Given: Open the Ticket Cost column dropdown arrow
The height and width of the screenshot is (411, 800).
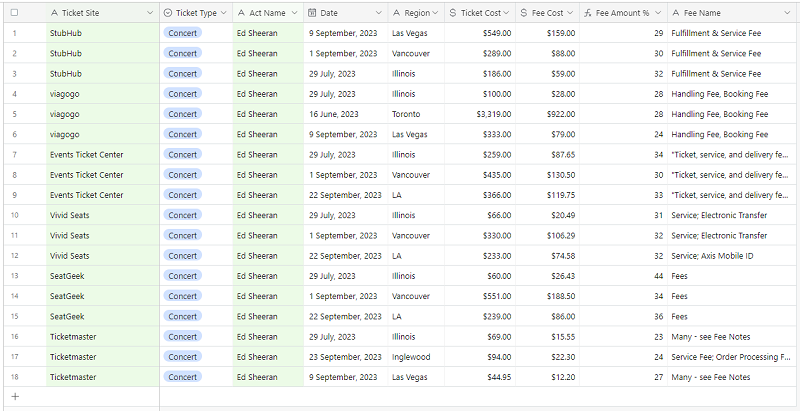Looking at the screenshot, I should point(506,13).
